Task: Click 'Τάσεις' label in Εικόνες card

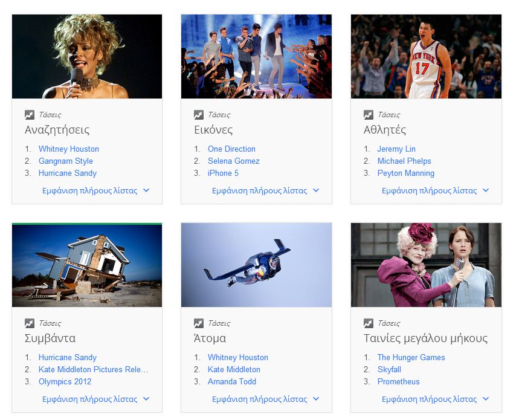Action: pyautogui.click(x=219, y=115)
